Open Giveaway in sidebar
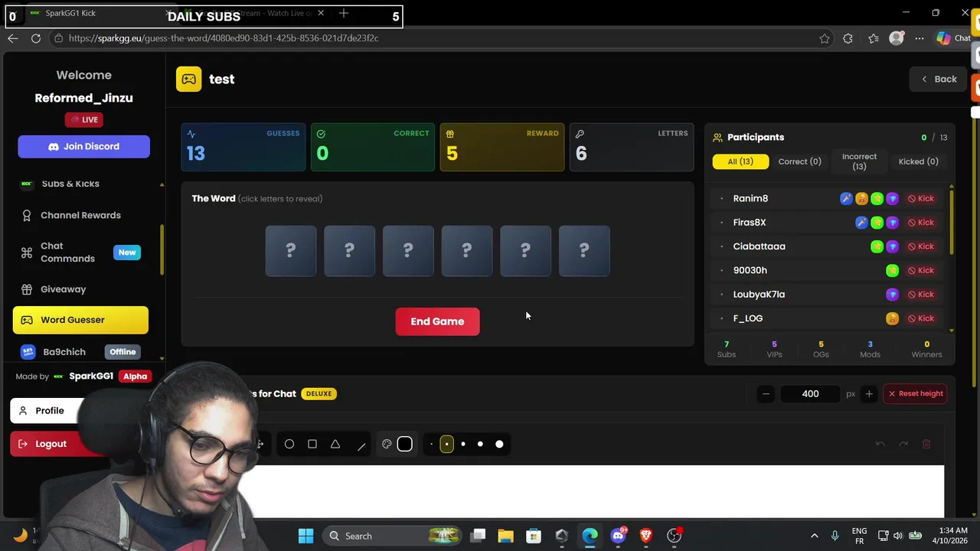 click(x=80, y=289)
